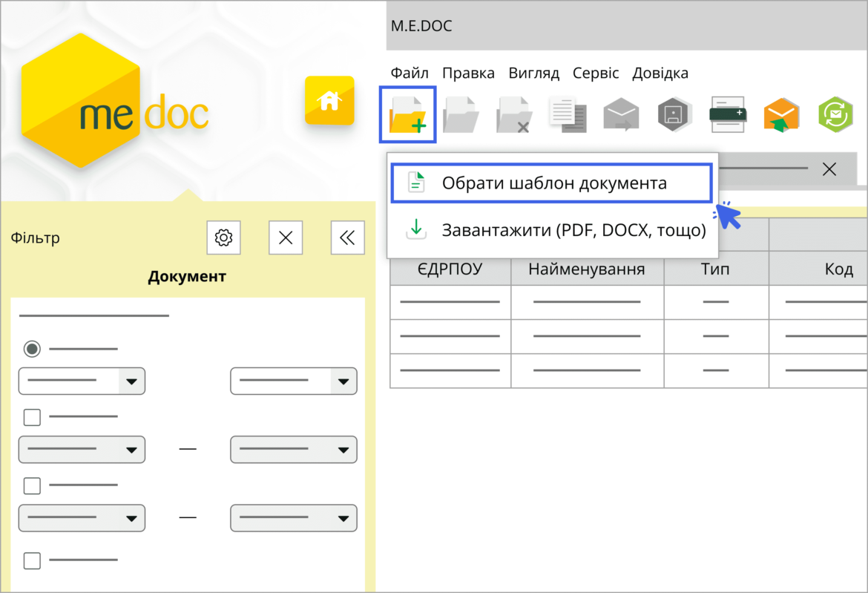Click the Документ filter section heading

point(187,276)
